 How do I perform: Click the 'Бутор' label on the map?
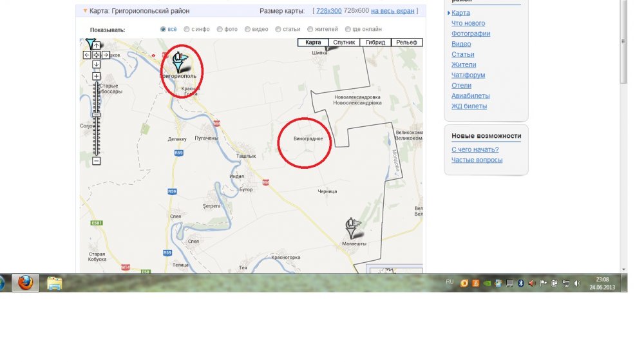click(246, 189)
